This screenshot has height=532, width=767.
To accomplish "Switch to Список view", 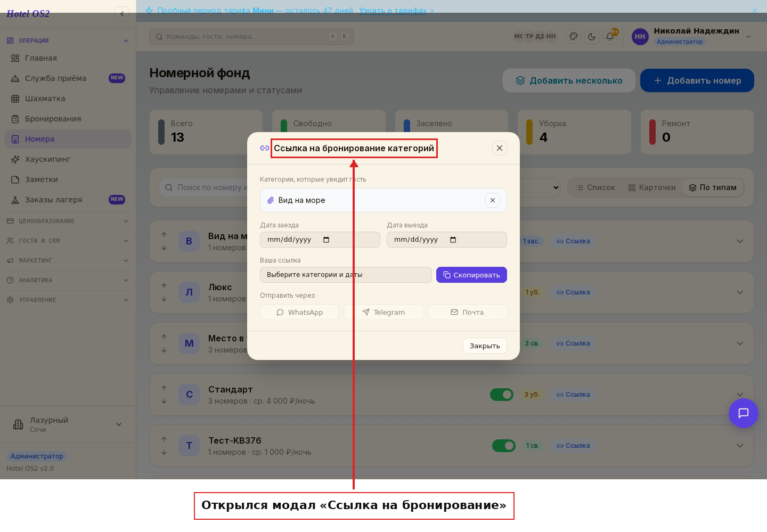I will 595,187.
